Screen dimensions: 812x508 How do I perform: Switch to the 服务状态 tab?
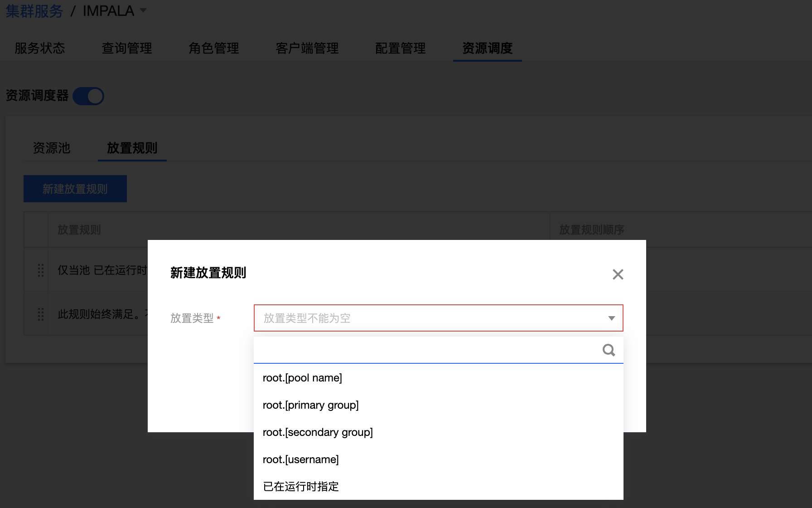click(40, 48)
